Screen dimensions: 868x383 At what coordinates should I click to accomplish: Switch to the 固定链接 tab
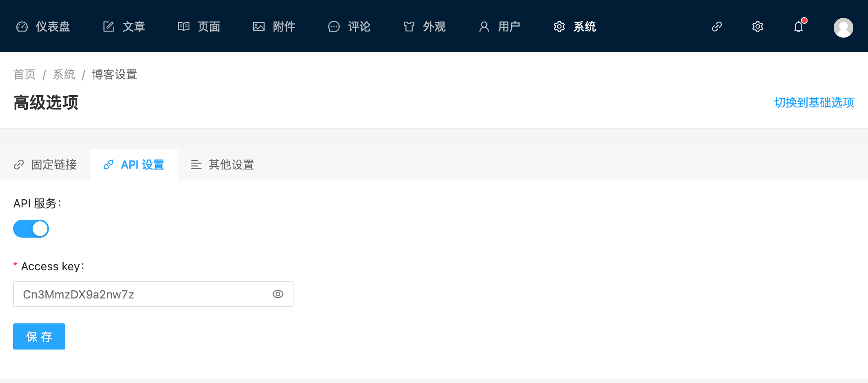pyautogui.click(x=45, y=165)
